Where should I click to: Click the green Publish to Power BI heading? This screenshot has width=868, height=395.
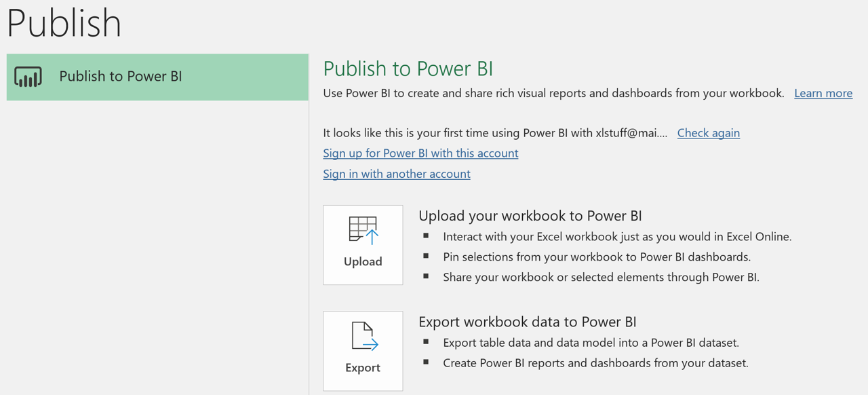coord(408,69)
